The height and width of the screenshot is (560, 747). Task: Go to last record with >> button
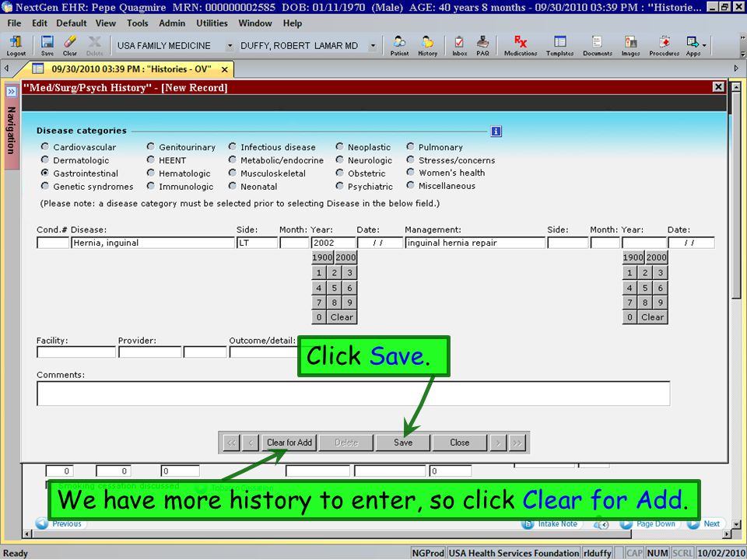point(517,443)
